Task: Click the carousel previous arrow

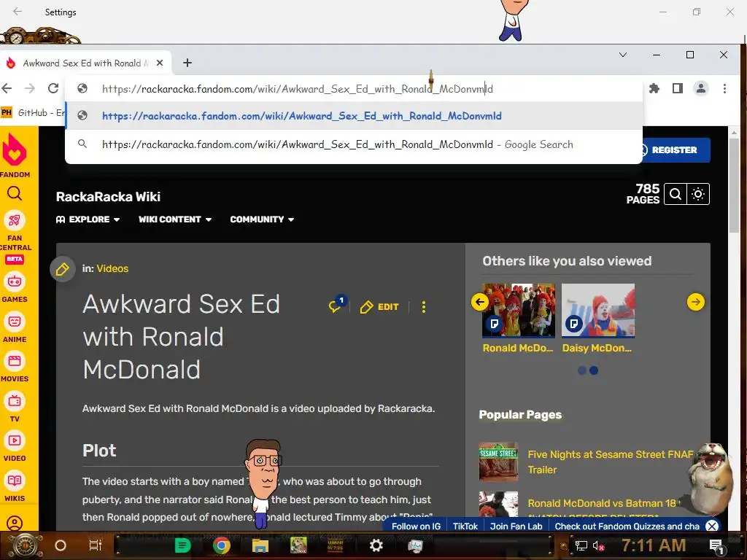Action: (x=480, y=302)
